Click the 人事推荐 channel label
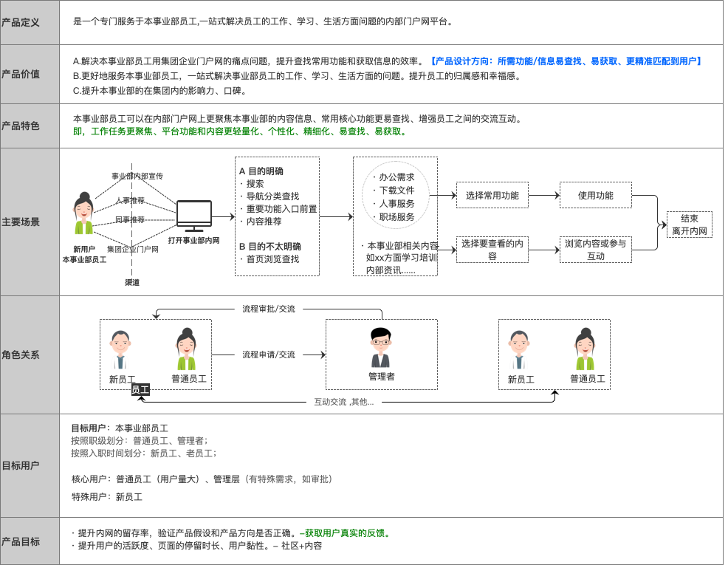The height and width of the screenshot is (565, 728). click(130, 200)
